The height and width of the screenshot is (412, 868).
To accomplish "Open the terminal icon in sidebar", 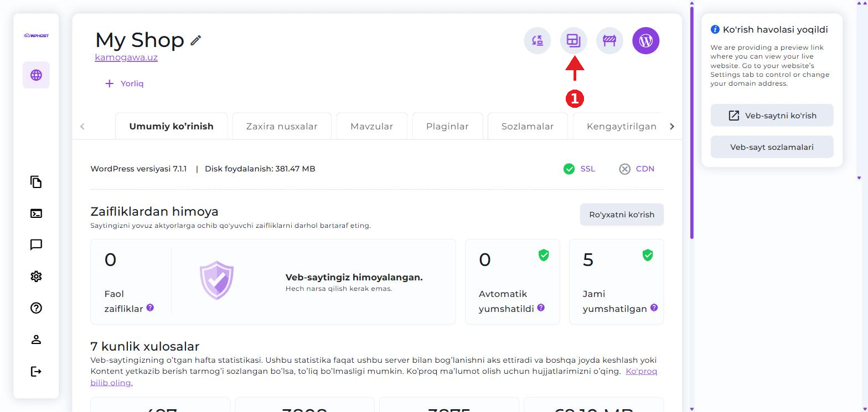I will click(x=36, y=213).
